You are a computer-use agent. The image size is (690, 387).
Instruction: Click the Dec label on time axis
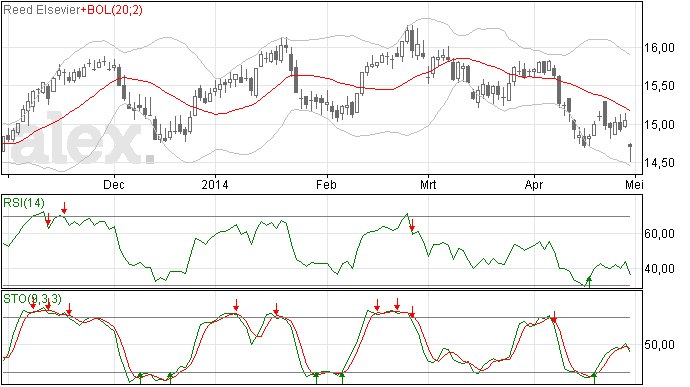[114, 184]
